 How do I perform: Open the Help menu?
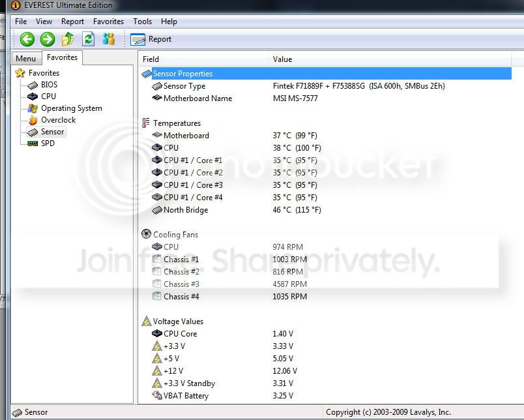(x=169, y=22)
